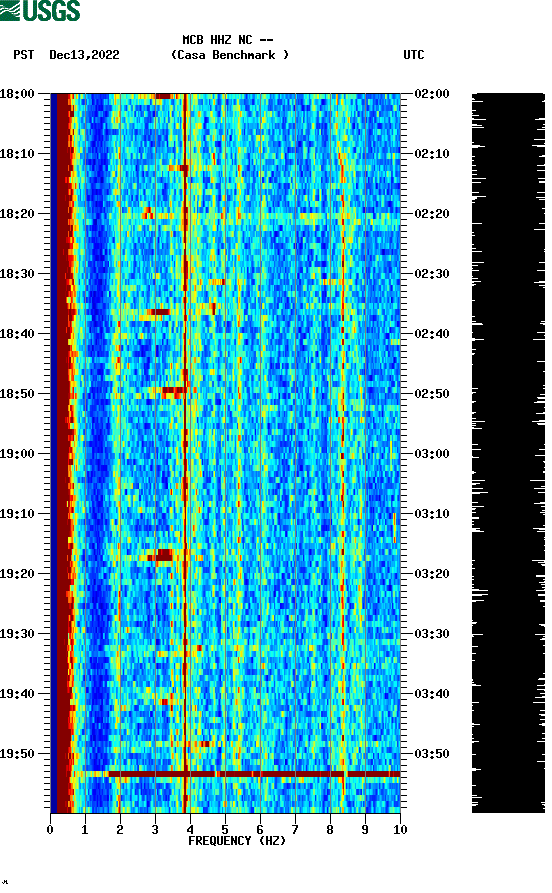Click the 'UTC' timezone label
The image size is (552, 893).
(414, 55)
